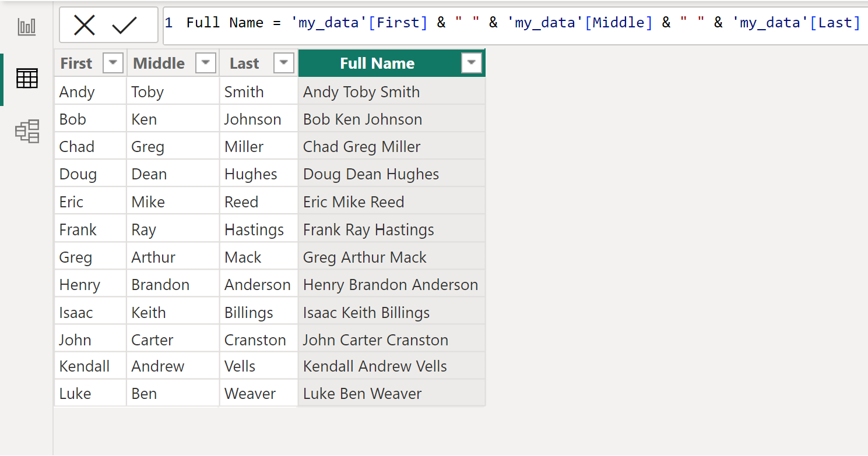Click the cell 'Hastings' in Last column
868x456 pixels.
(x=259, y=229)
